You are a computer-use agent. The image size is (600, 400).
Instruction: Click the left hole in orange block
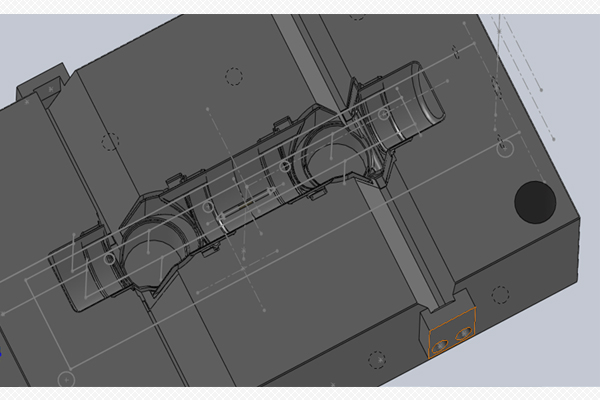pyautogui.click(x=441, y=347)
